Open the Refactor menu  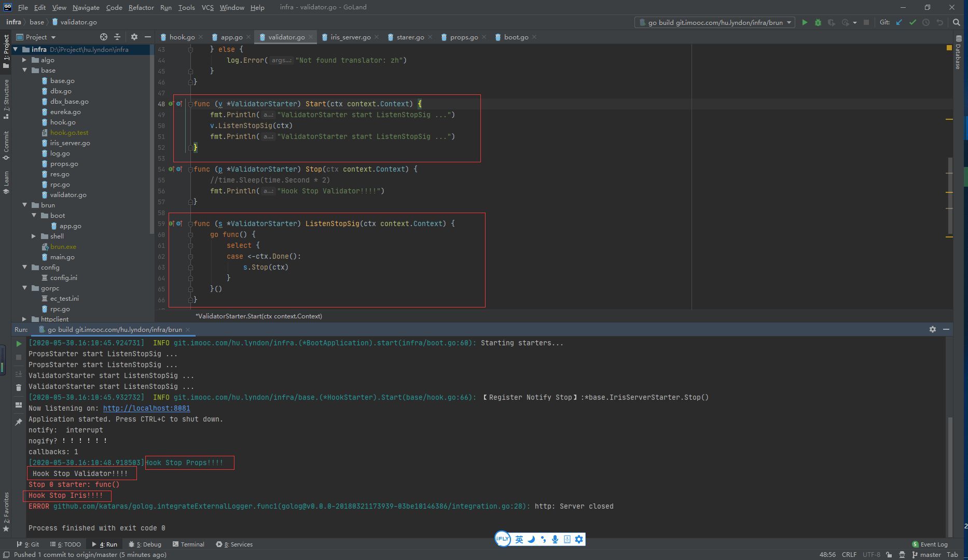point(141,7)
